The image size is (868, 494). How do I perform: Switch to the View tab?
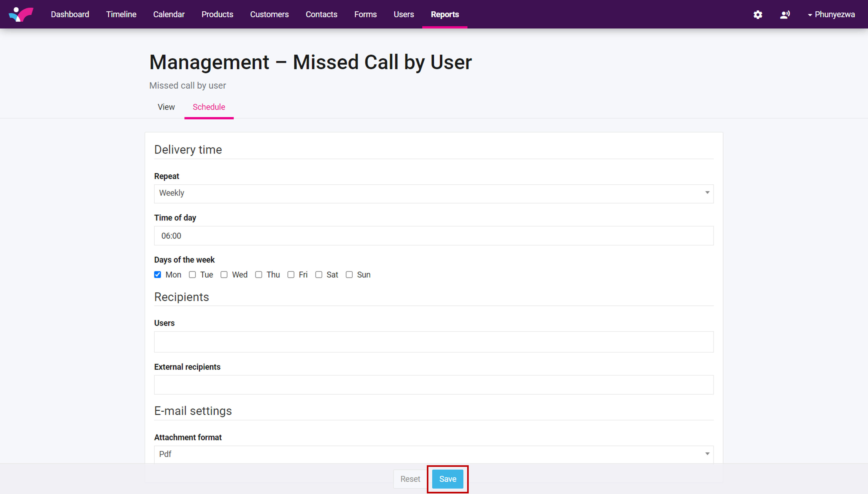click(x=166, y=107)
